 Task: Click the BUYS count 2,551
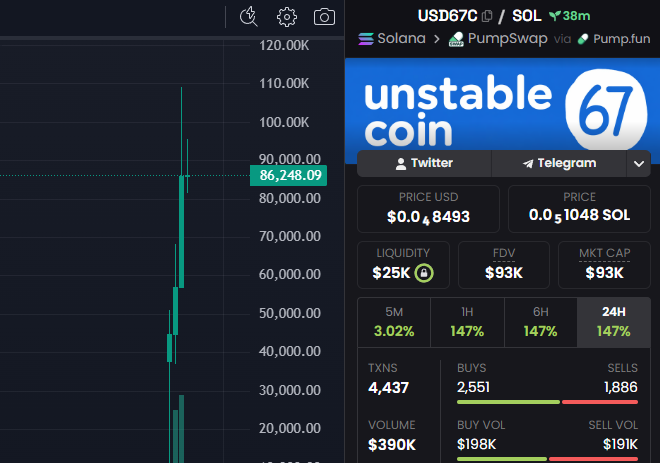coord(474,387)
